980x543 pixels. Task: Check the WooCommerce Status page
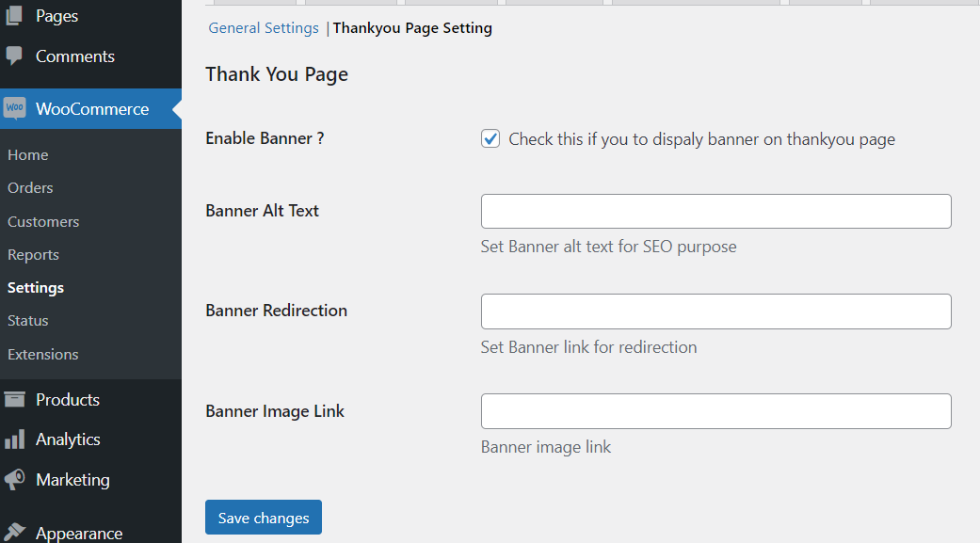tap(27, 320)
